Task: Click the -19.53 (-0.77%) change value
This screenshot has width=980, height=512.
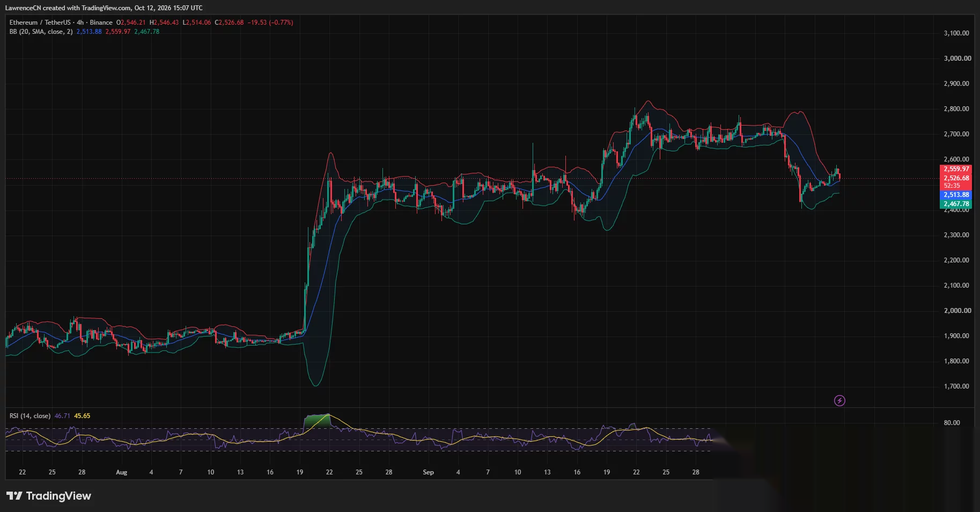Action: [x=270, y=23]
